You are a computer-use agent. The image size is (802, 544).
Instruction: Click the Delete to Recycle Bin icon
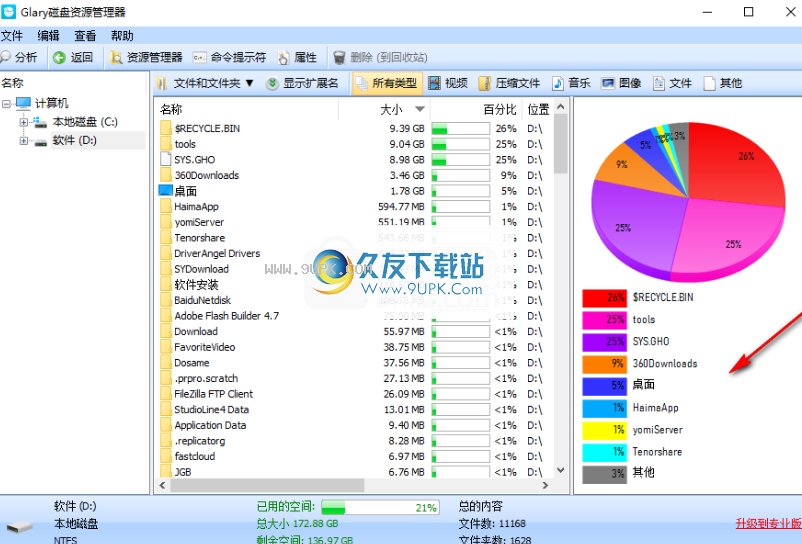click(x=339, y=58)
